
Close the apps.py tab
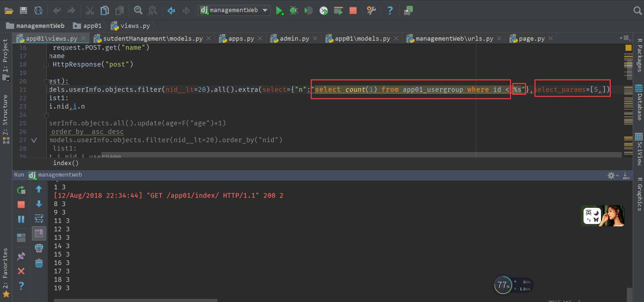click(260, 39)
